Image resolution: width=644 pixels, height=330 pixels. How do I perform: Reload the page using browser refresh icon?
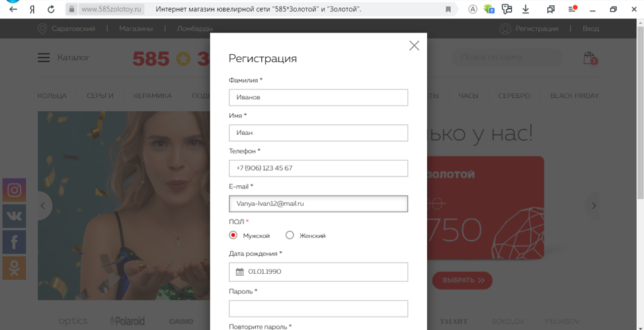pyautogui.click(x=51, y=9)
